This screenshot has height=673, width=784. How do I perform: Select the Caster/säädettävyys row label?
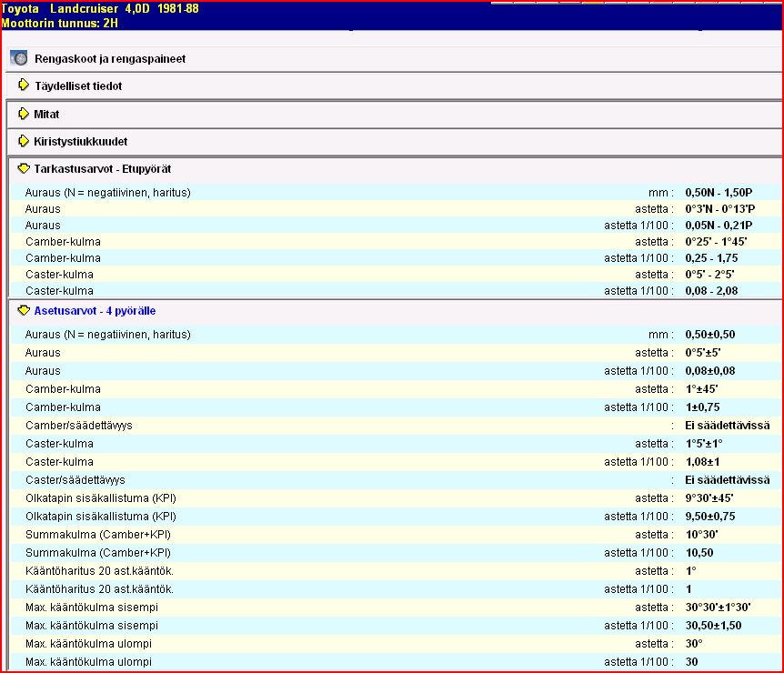tap(75, 480)
